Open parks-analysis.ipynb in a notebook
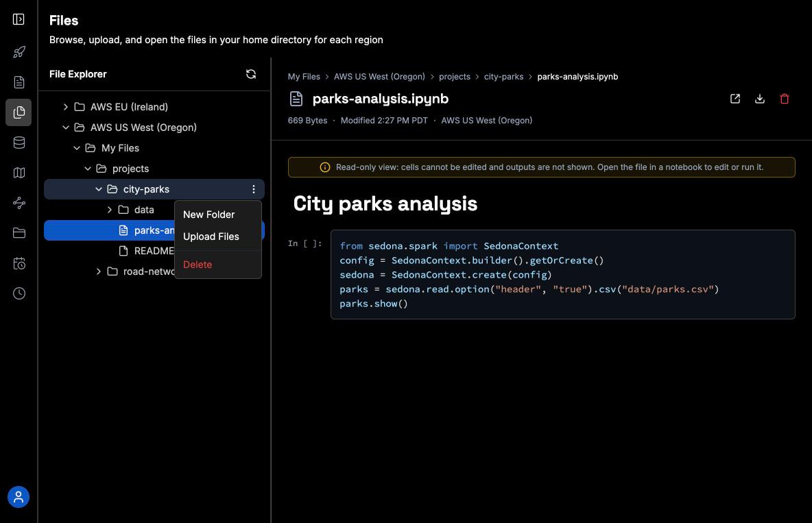This screenshot has width=812, height=523. tap(735, 99)
